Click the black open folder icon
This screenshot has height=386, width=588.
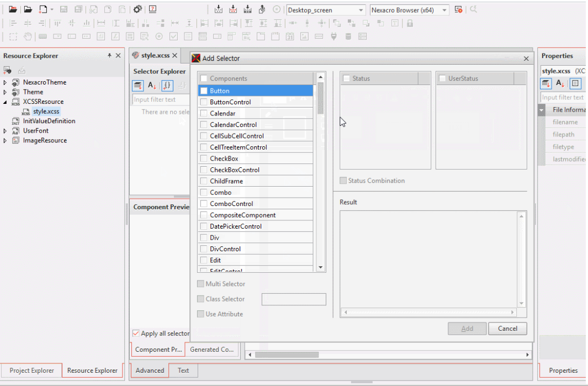coord(28,9)
